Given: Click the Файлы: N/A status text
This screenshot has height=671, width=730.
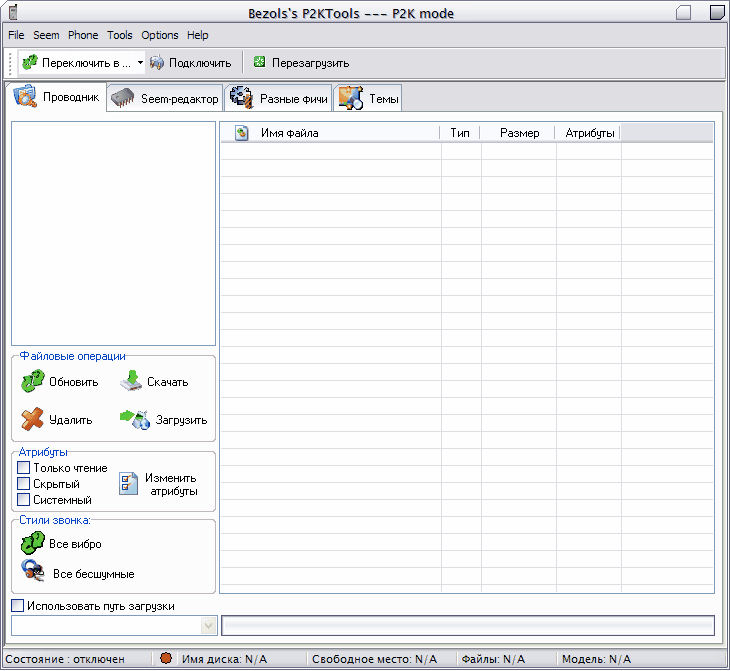Looking at the screenshot, I should tap(493, 659).
